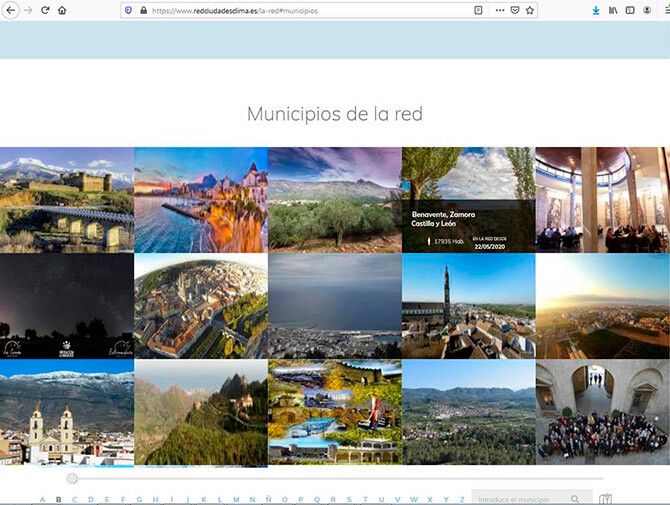
Task: Filter municipalities by letter A
Action: coord(41,499)
